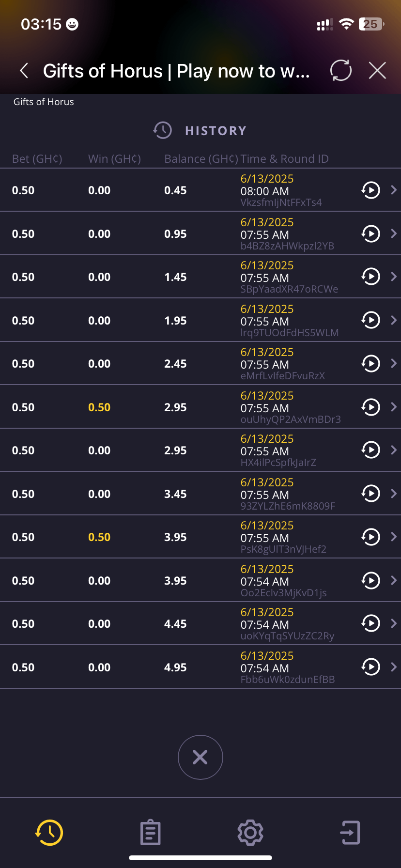
Task: Close the Gifts of Horus web view
Action: click(377, 71)
